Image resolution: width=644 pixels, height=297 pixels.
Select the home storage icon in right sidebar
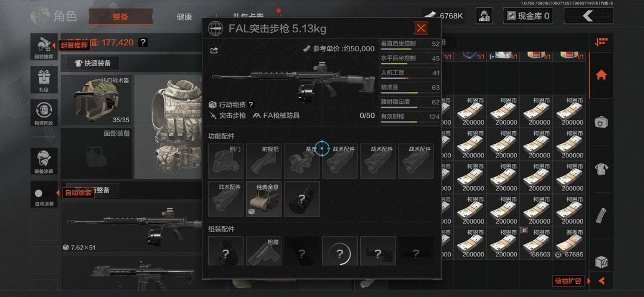pos(601,75)
